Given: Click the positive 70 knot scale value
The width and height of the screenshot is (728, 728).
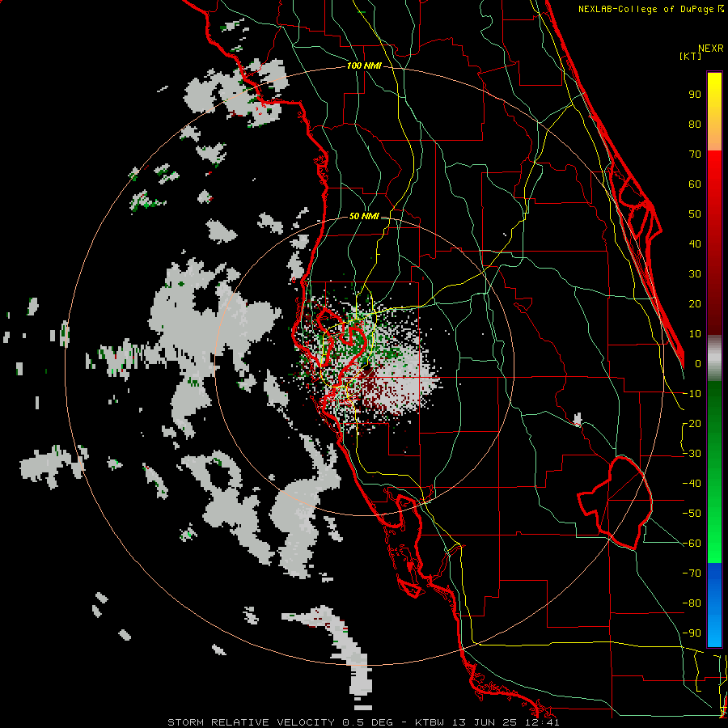Looking at the screenshot, I should pyautogui.click(x=695, y=154).
